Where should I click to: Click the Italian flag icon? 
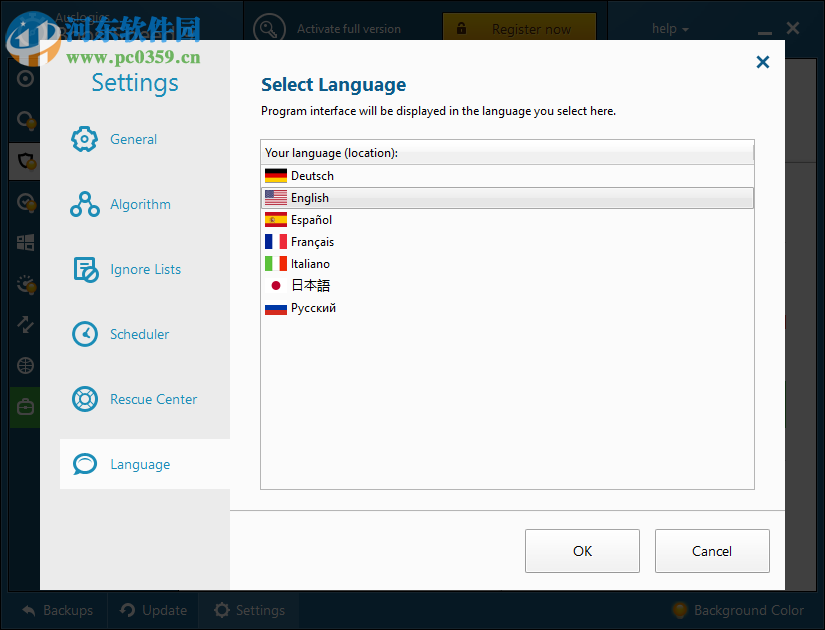[276, 264]
